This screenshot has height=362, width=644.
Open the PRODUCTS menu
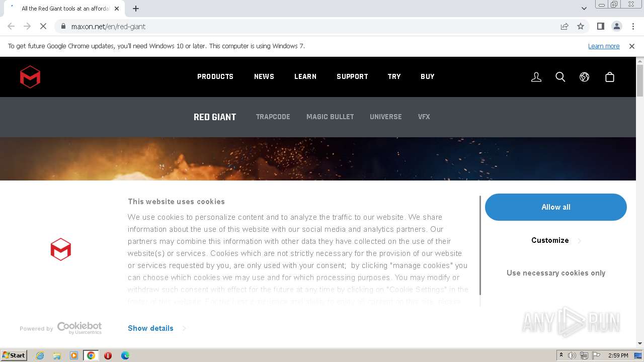coord(215,77)
